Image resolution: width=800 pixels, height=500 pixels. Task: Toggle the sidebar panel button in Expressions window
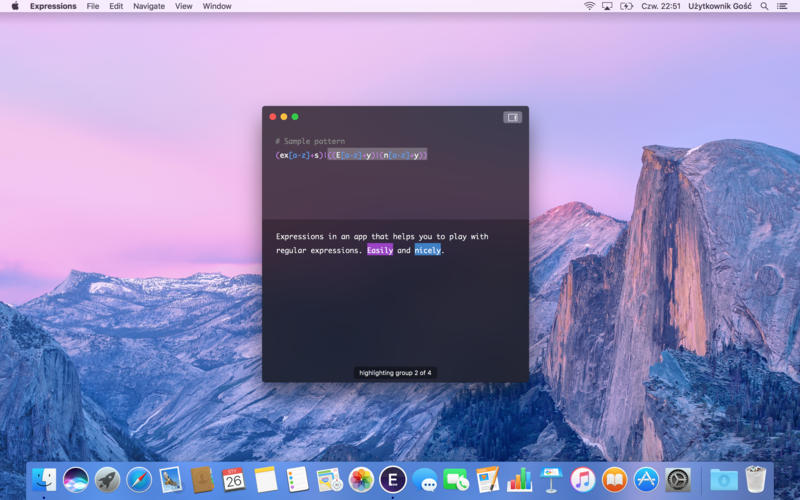(512, 117)
